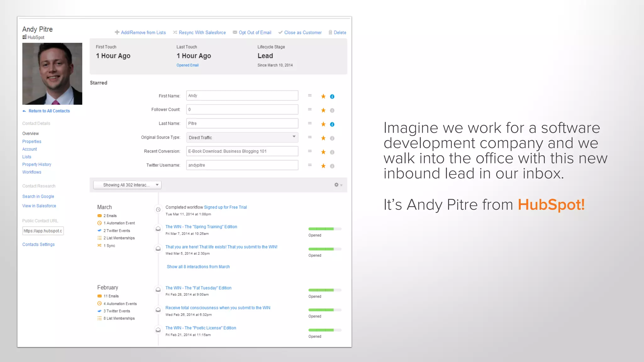Expand the caret beside the timeline gear
The width and height of the screenshot is (644, 362).
point(341,185)
